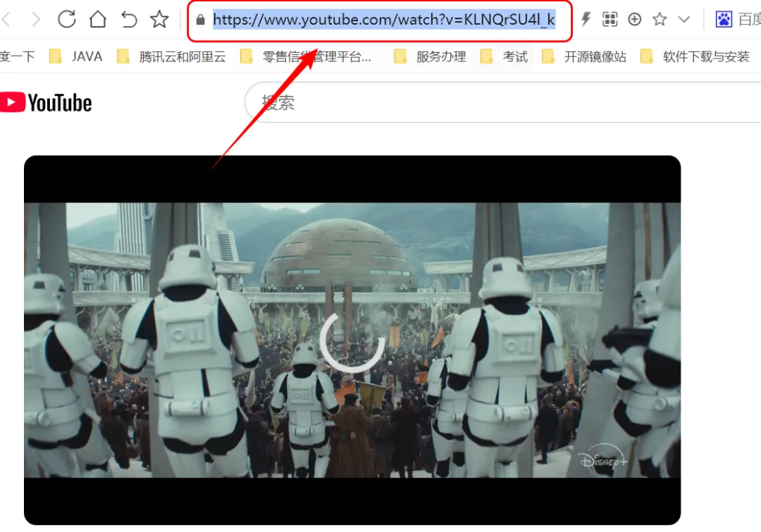Click the Baidu paw search engine icon
761x532 pixels.
[724, 20]
